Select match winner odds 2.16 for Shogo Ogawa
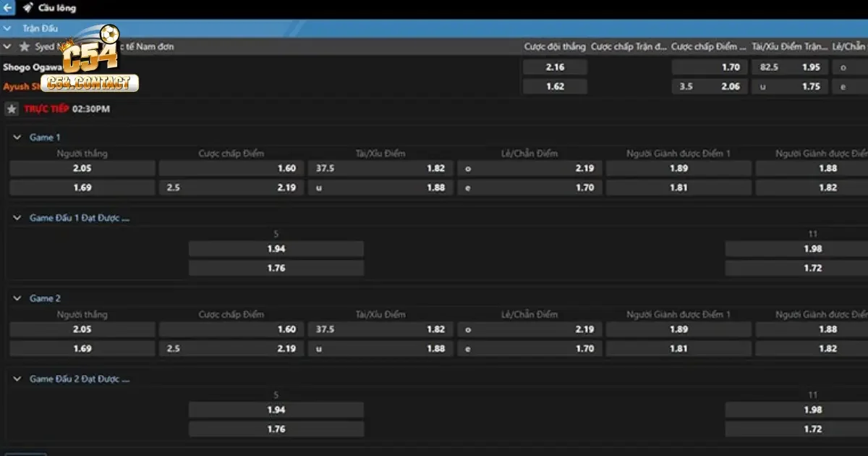 pos(555,67)
